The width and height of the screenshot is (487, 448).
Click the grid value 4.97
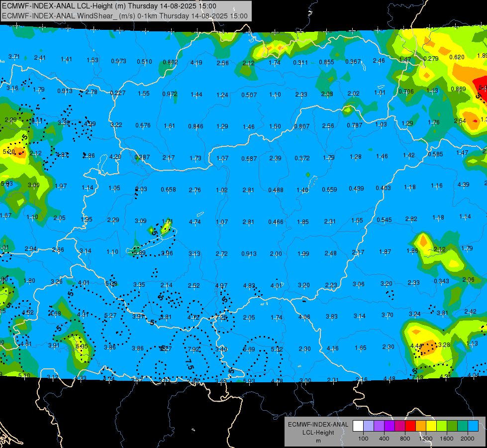[x=221, y=285]
